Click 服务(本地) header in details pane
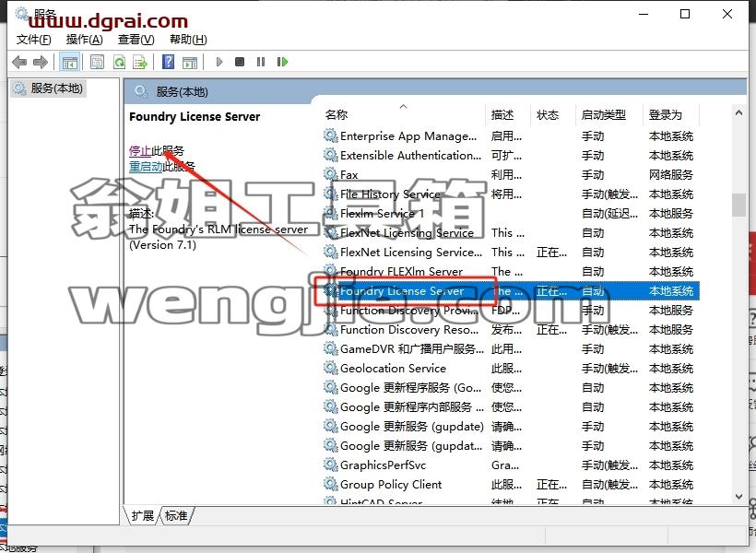This screenshot has height=553, width=756. click(x=182, y=91)
